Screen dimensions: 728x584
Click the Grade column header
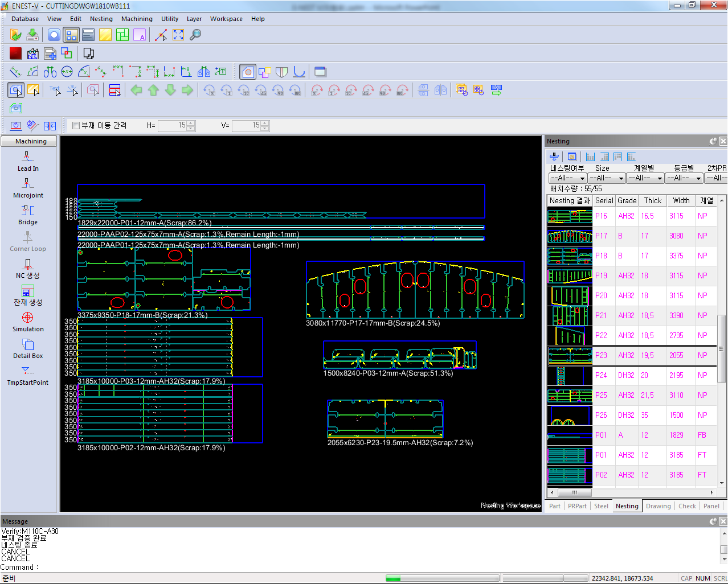pyautogui.click(x=627, y=200)
